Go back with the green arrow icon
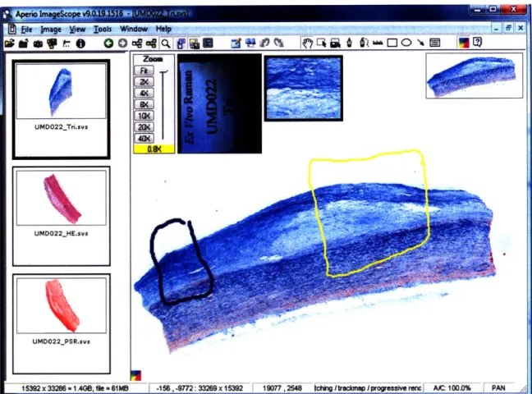Screen dimensions: 532x394 pyautogui.click(x=108, y=44)
